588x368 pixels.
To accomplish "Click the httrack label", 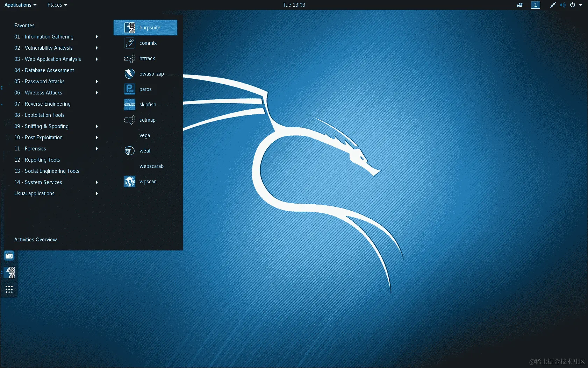I will point(147,58).
